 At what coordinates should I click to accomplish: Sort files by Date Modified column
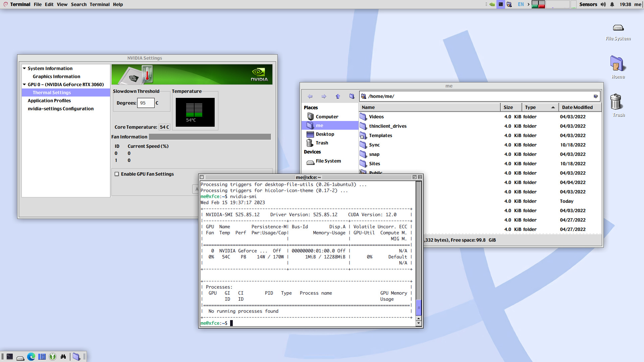(580, 107)
